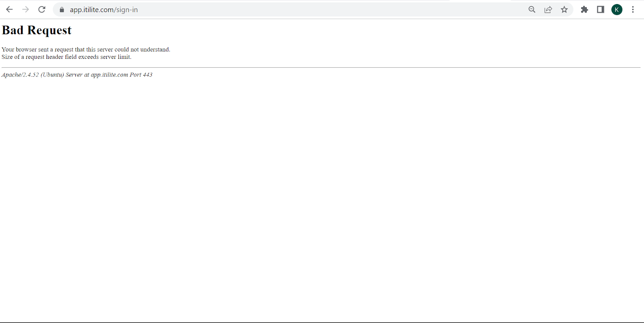644x323 pixels.
Task: Open the zoom magnifier in the address bar
Action: point(532,10)
